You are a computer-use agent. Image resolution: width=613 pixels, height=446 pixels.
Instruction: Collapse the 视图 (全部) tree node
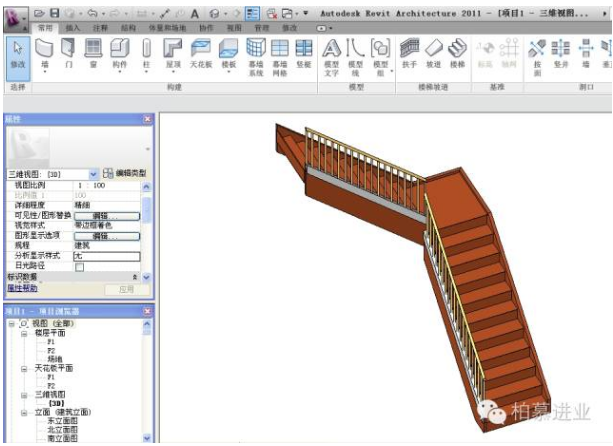[12, 324]
